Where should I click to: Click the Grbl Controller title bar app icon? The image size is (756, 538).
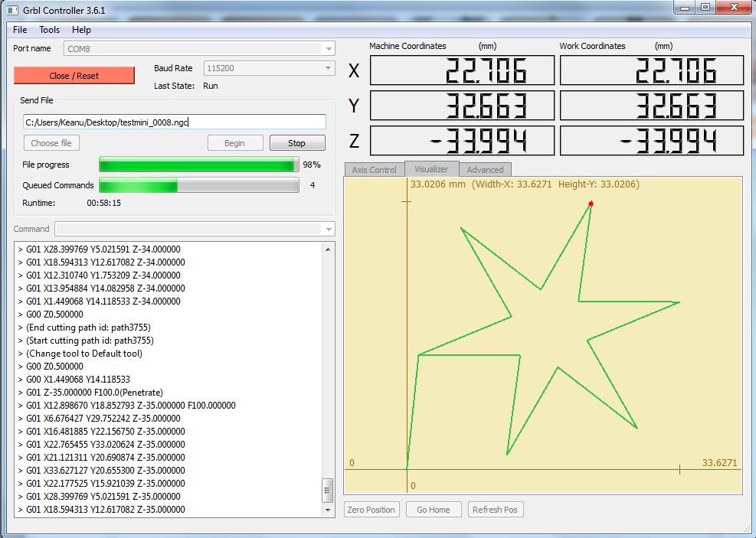13,10
